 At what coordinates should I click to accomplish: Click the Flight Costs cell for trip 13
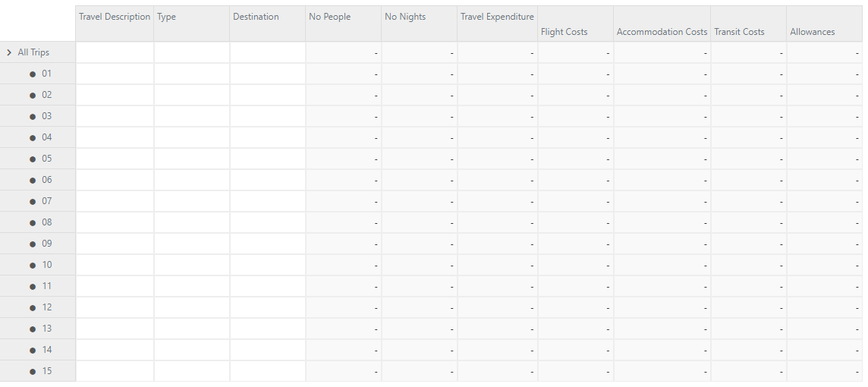pos(575,329)
